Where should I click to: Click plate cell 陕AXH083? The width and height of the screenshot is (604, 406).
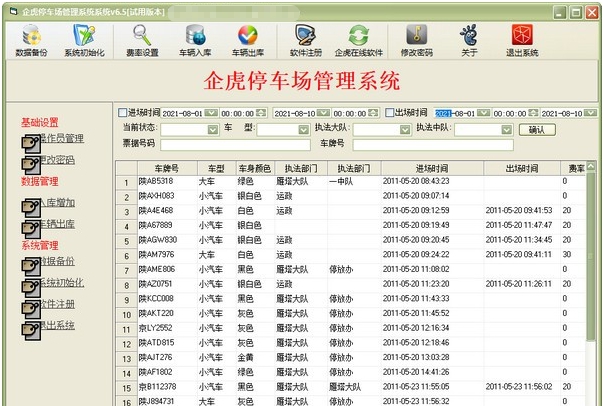167,196
